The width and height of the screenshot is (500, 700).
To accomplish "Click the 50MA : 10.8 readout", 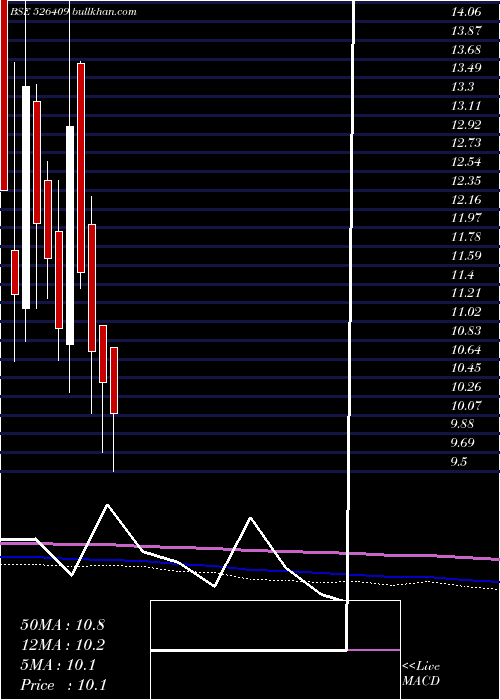I will [62, 625].
